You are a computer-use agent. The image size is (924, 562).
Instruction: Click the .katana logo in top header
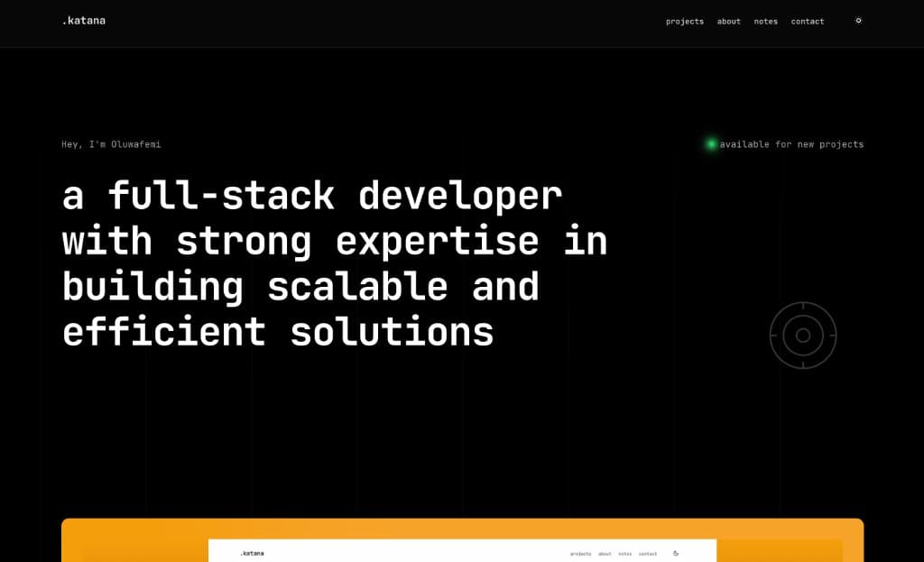pyautogui.click(x=84, y=21)
